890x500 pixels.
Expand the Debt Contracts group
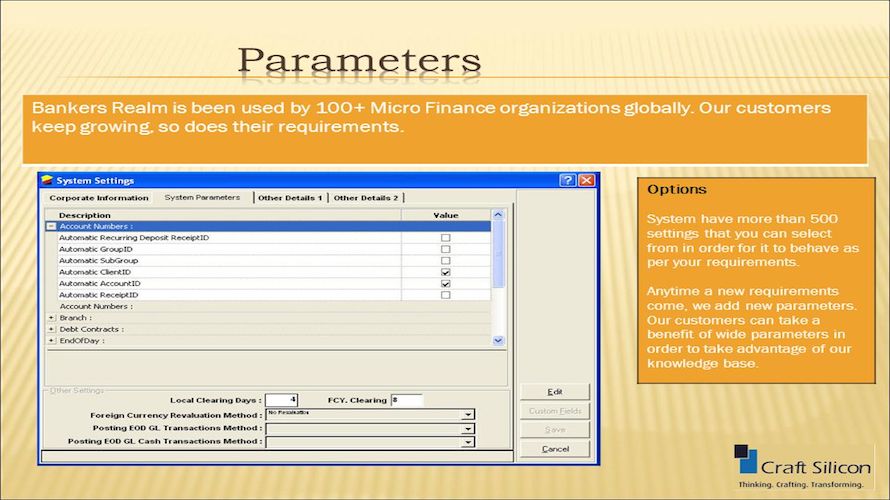[51, 329]
